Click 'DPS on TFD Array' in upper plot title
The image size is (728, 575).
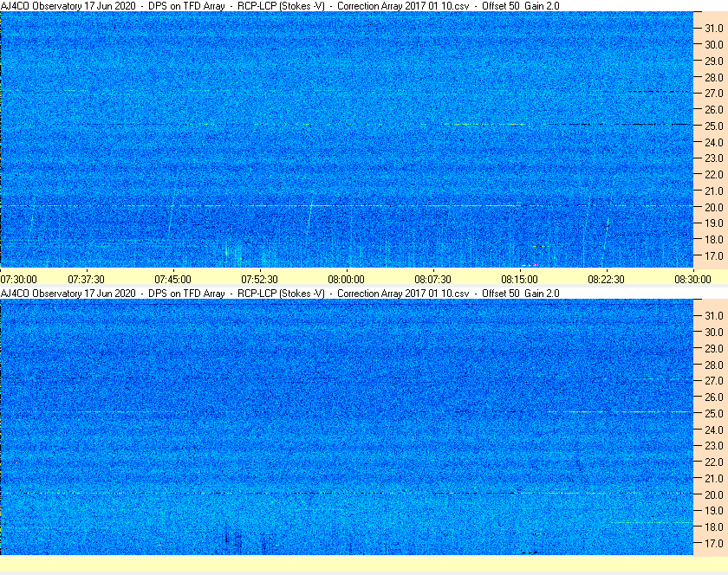(186, 6)
